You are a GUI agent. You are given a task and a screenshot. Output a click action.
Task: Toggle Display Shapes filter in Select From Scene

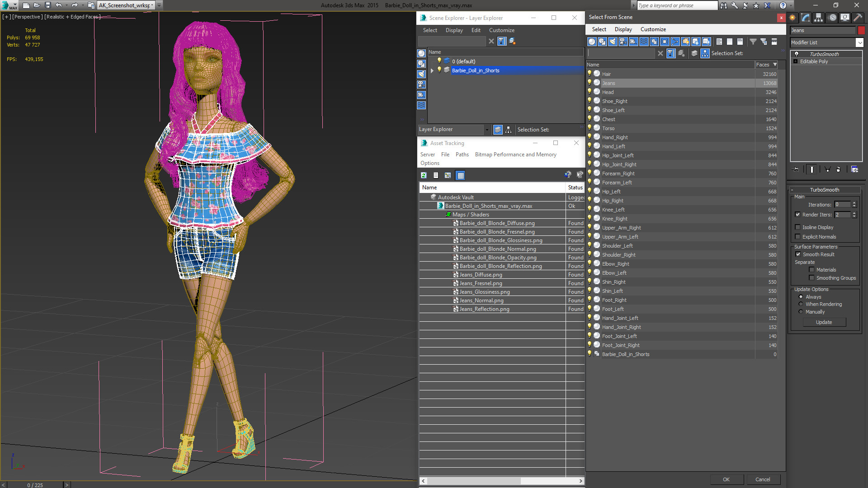(x=602, y=42)
